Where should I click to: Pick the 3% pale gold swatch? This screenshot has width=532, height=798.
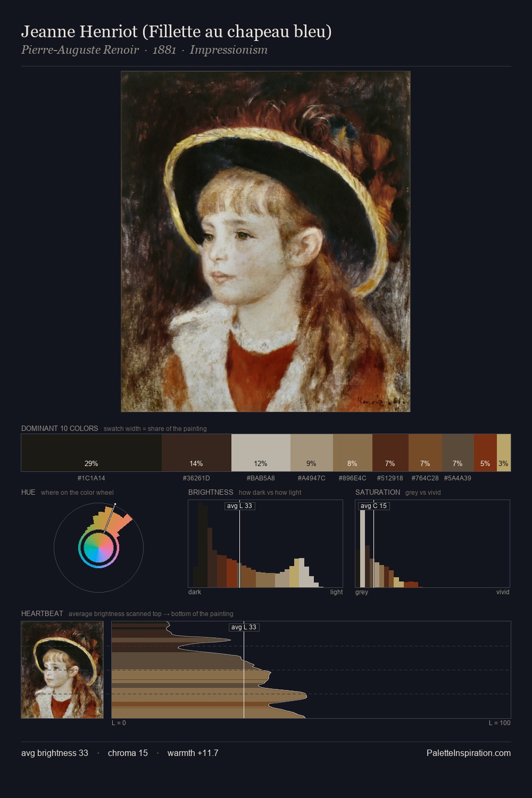[504, 453]
